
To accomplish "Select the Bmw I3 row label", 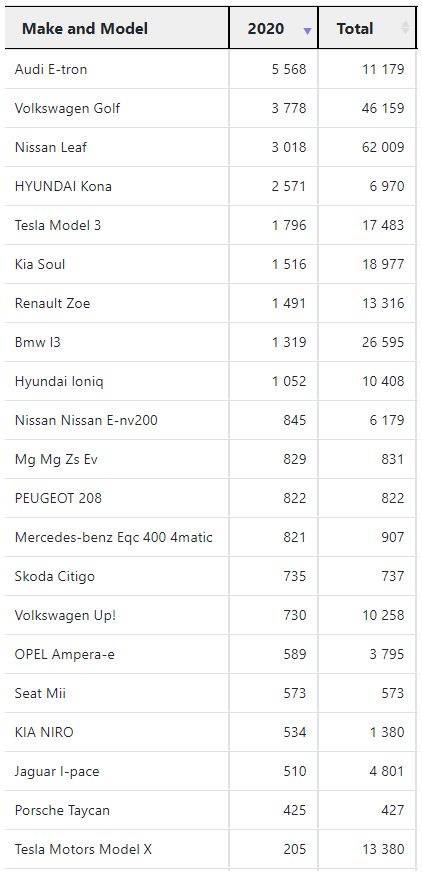I will 38,342.
